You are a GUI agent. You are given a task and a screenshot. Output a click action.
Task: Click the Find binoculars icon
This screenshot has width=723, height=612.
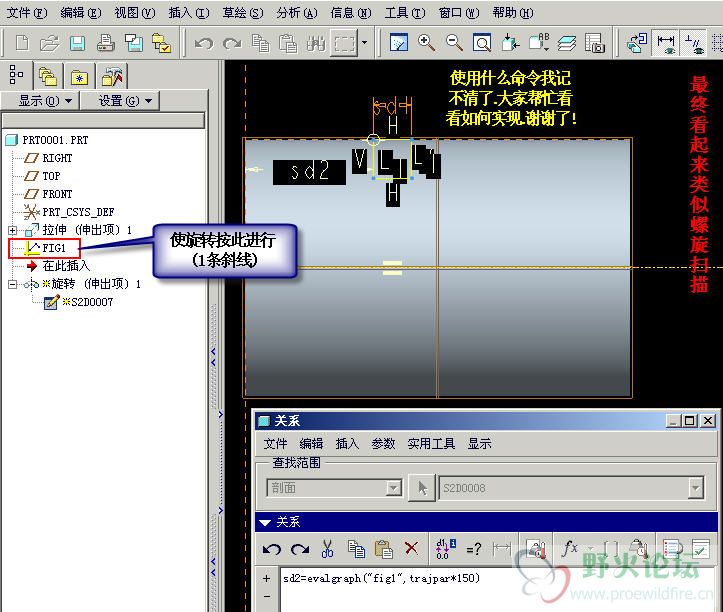[x=316, y=44]
